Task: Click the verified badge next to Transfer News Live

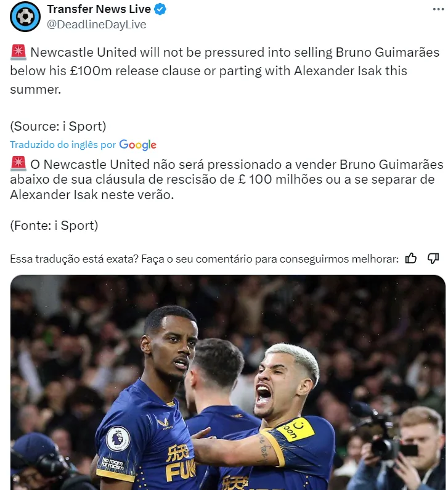Action: point(160,9)
